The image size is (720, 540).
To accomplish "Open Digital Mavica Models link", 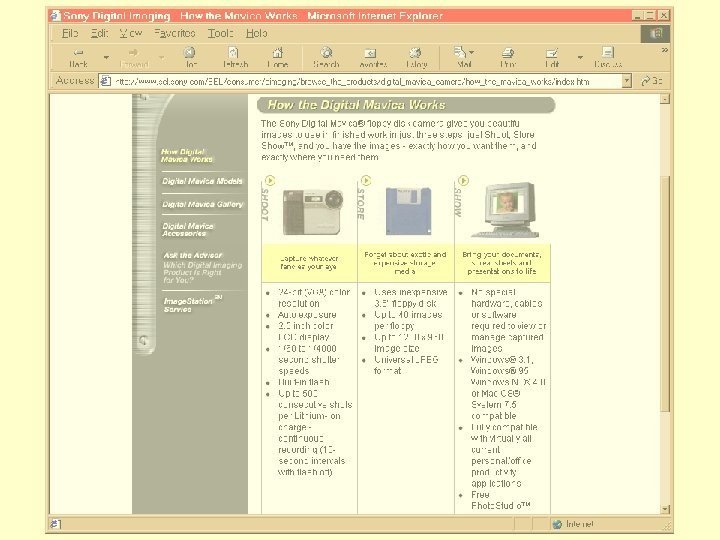I will pyautogui.click(x=202, y=181).
